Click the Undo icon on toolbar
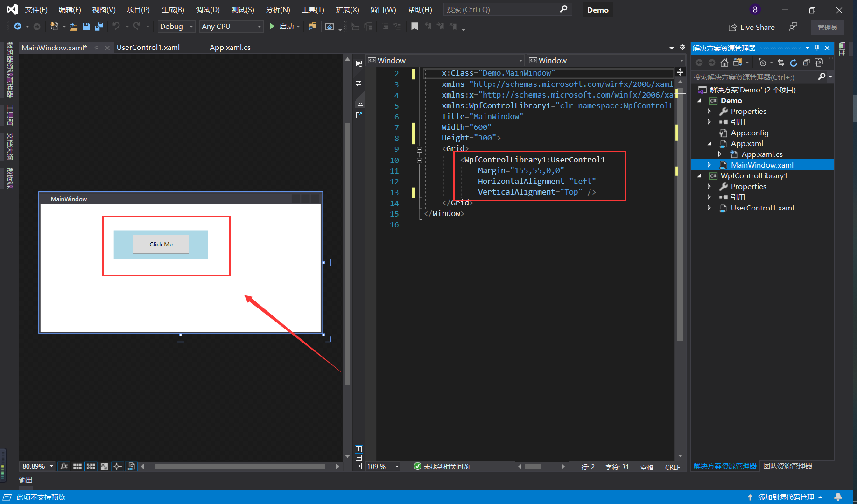Screen dimensions: 857x504 (116, 26)
